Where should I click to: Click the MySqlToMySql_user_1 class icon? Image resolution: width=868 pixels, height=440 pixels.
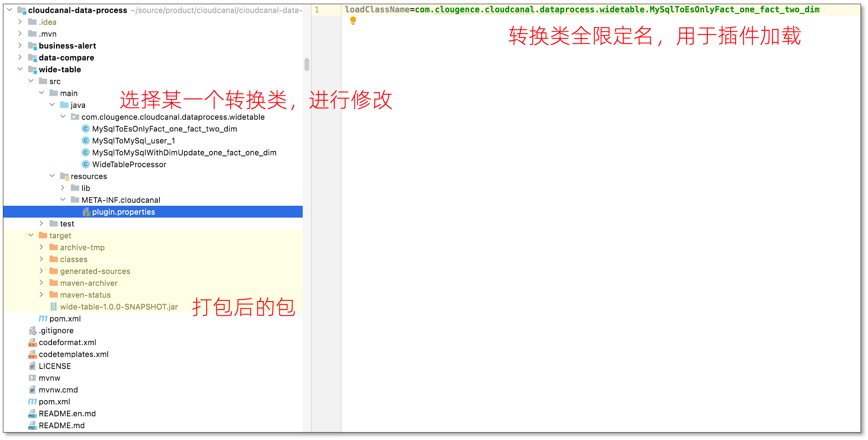pyautogui.click(x=86, y=141)
